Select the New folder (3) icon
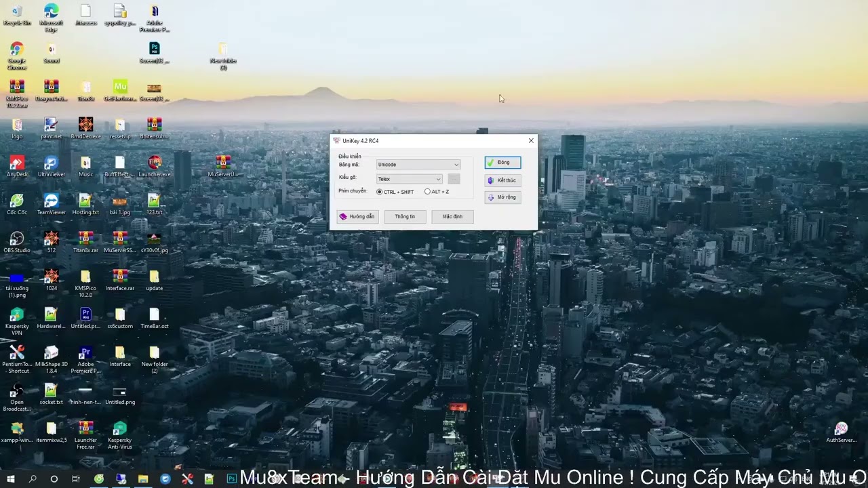This screenshot has height=488, width=868. click(223, 56)
